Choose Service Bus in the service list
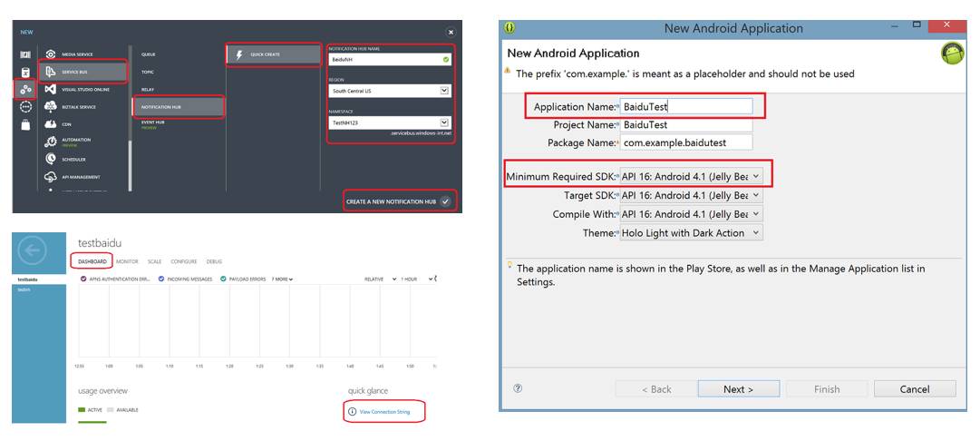The width and height of the screenshot is (980, 441). (82, 72)
